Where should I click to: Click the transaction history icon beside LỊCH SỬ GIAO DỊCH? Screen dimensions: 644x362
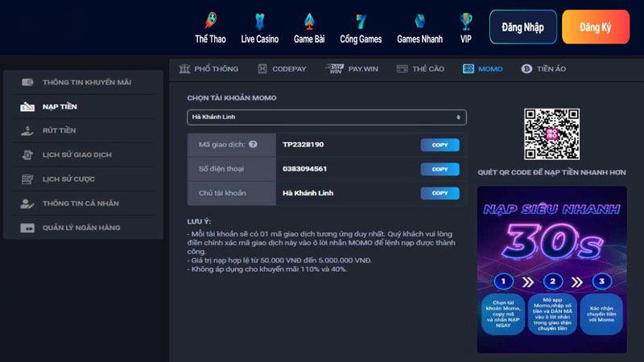pos(27,154)
